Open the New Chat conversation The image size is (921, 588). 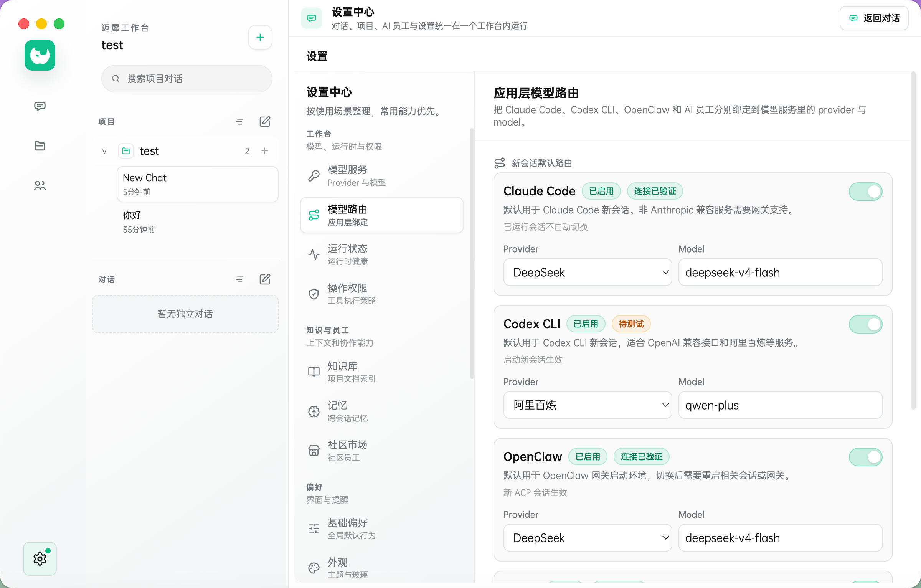[x=197, y=184]
